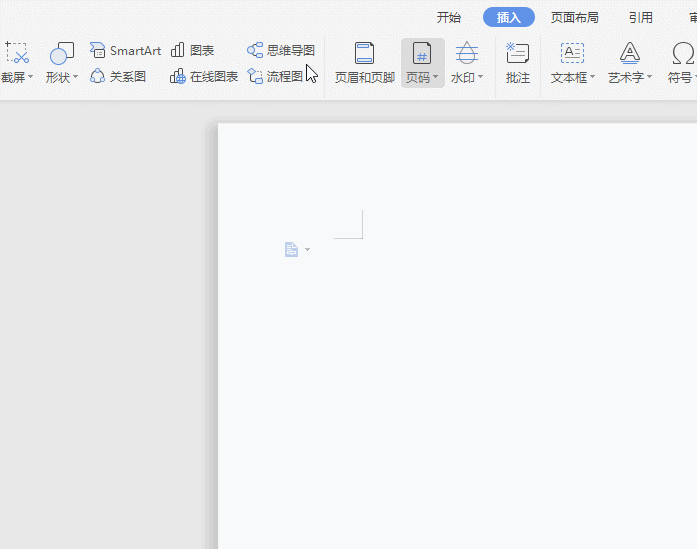
Task: Open 在线图表 online charts
Action: coord(178,77)
